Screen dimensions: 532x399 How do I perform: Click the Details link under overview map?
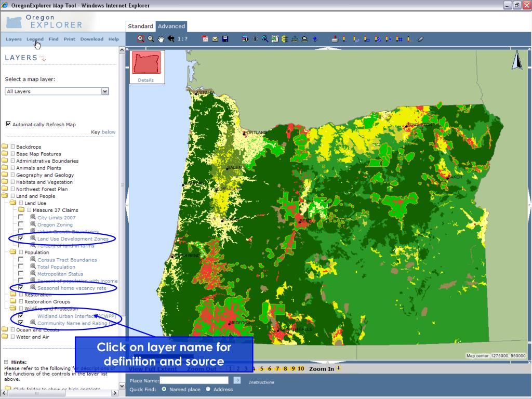[146, 80]
